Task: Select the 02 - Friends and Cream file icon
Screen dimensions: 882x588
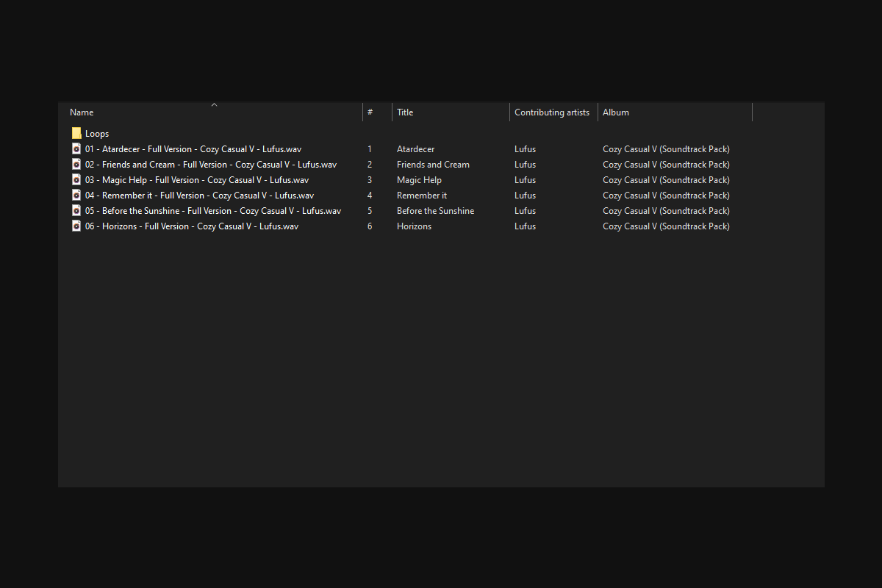Action: pyautogui.click(x=76, y=165)
